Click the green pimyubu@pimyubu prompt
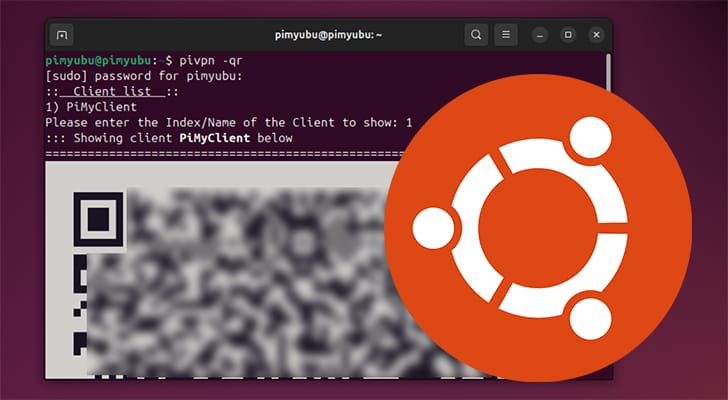Image resolution: width=728 pixels, height=400 pixels. [x=98, y=61]
